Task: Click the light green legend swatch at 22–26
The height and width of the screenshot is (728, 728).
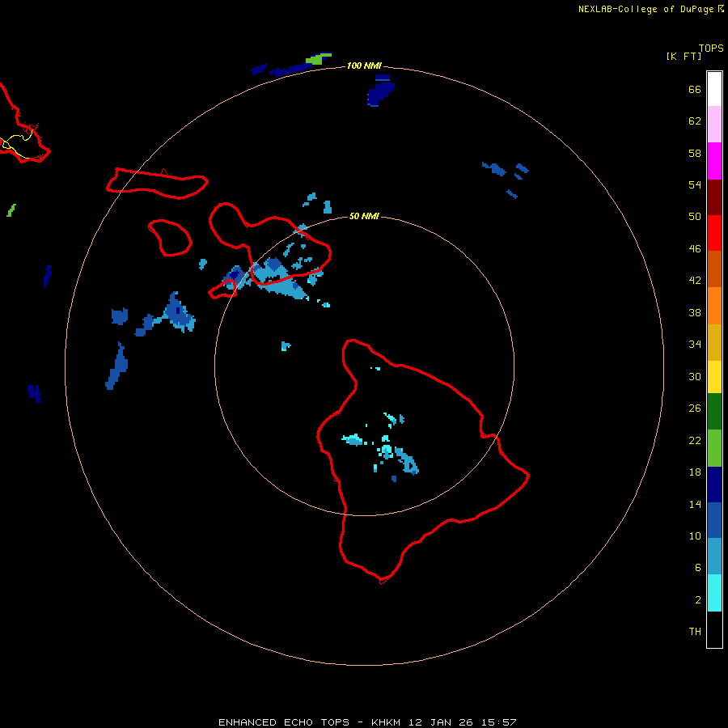Action: (x=714, y=448)
